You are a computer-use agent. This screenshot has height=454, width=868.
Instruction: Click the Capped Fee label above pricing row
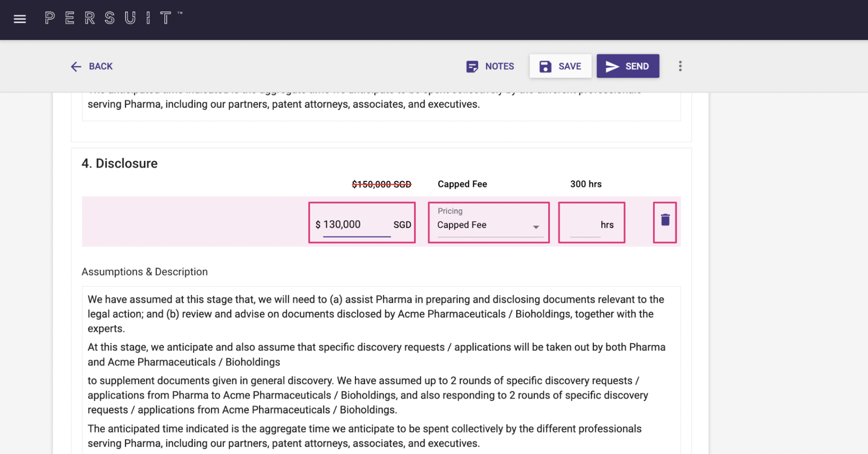coord(462,184)
